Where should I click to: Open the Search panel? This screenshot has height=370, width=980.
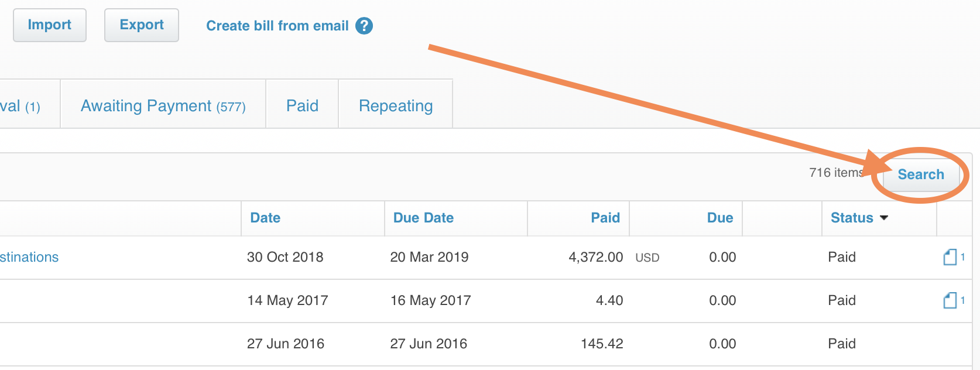pos(920,174)
